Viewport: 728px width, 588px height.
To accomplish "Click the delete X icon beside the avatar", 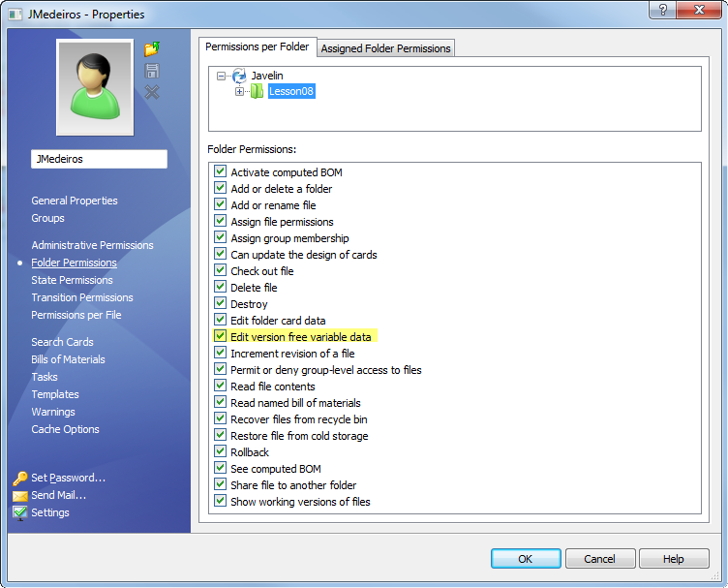I will tap(152, 92).
